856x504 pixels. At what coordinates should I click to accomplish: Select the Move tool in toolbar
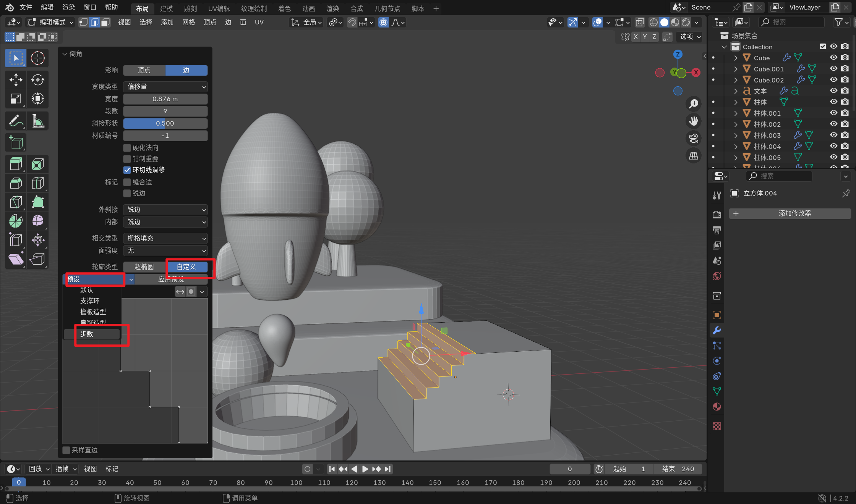[x=16, y=80]
